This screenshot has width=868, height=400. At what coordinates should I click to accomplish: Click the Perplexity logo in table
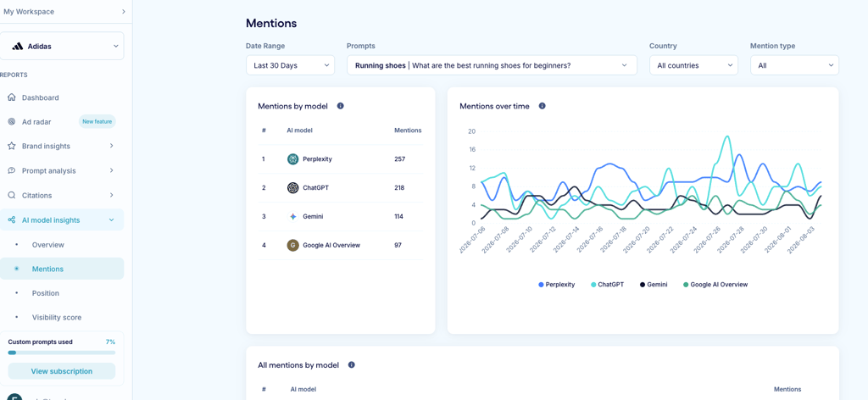pos(292,159)
